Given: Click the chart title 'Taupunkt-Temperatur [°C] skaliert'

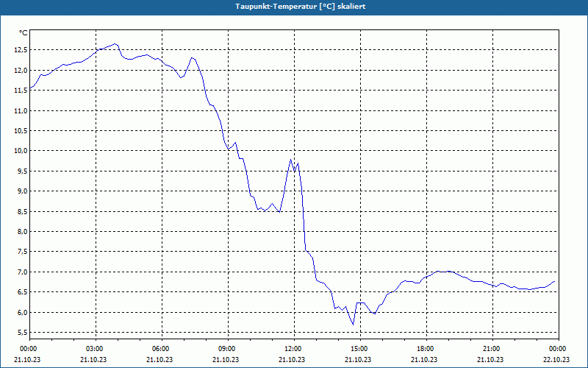Looking at the screenshot, I should (x=301, y=7).
